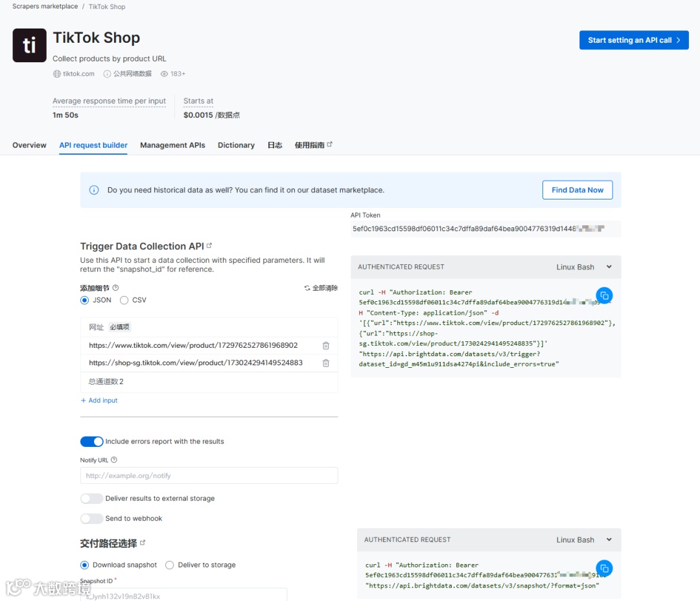Click the '1m 50s' value
Screen dimensions: 700x601
(x=65, y=115)
